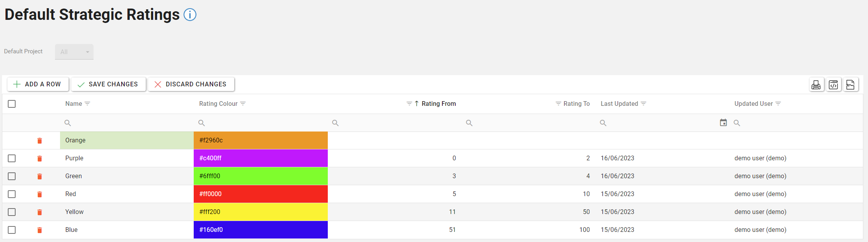Check the box for the Green row

point(12,176)
